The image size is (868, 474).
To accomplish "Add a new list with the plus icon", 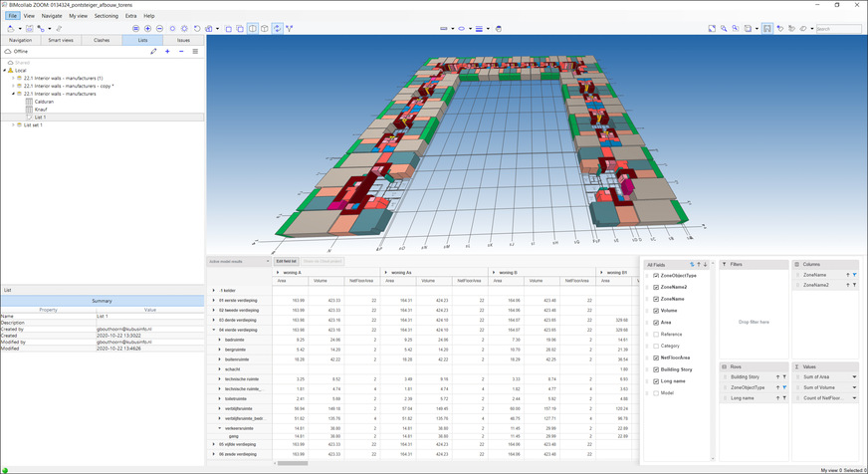I will pyautogui.click(x=167, y=51).
